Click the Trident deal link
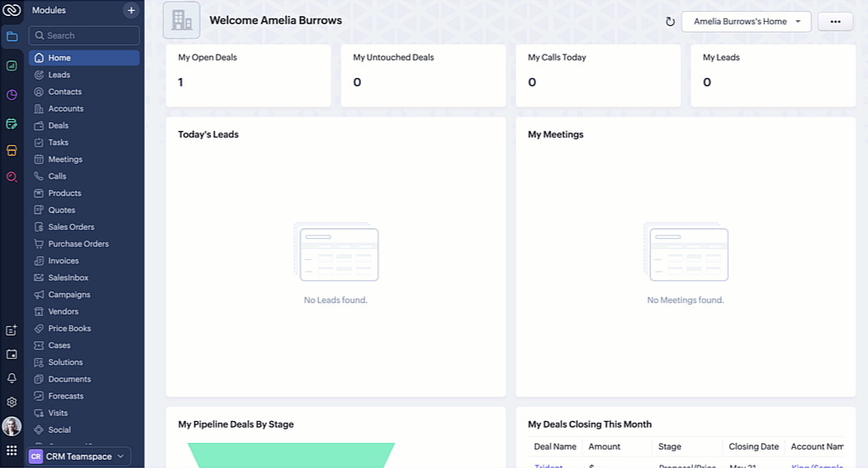 (x=548, y=465)
